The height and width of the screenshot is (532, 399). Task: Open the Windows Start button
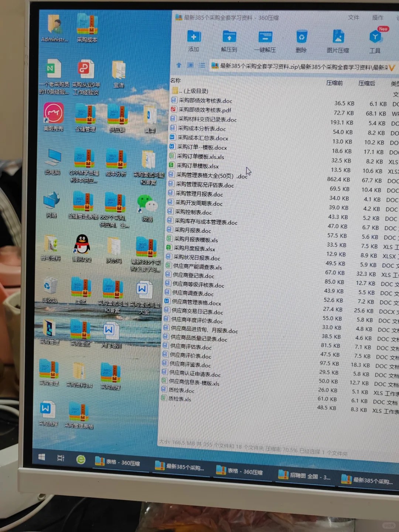(42, 457)
